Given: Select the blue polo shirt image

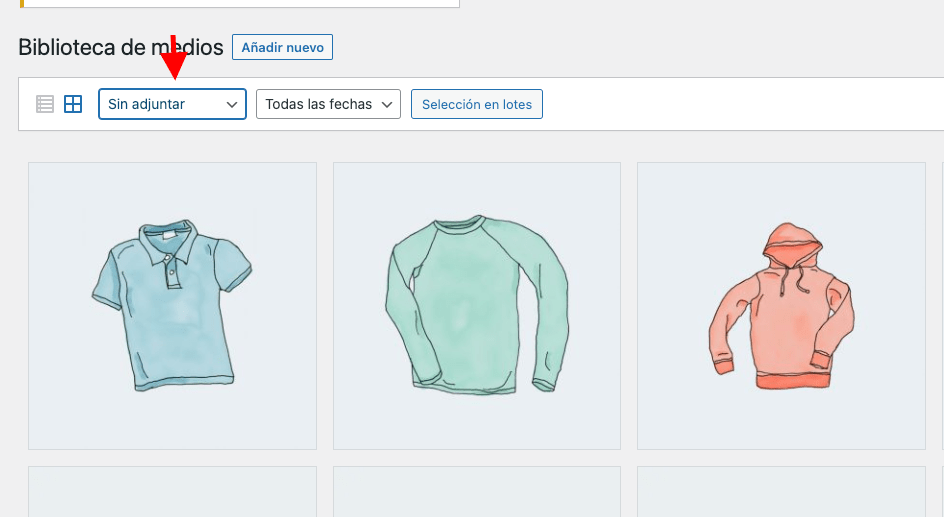Looking at the screenshot, I should 172,306.
